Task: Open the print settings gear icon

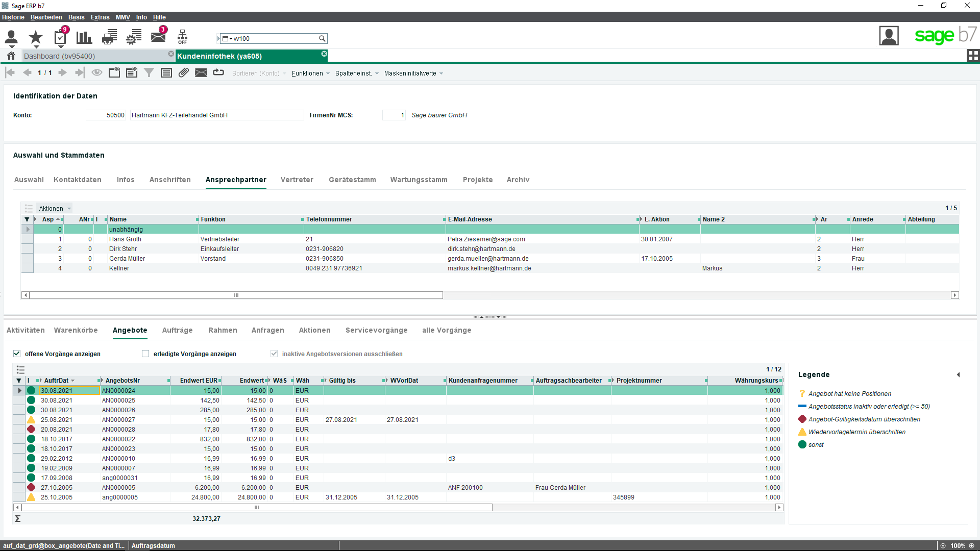Action: [134, 37]
